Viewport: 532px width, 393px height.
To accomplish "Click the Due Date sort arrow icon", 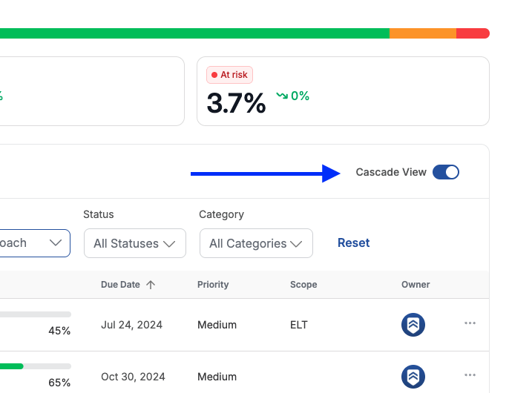I will click(x=151, y=285).
